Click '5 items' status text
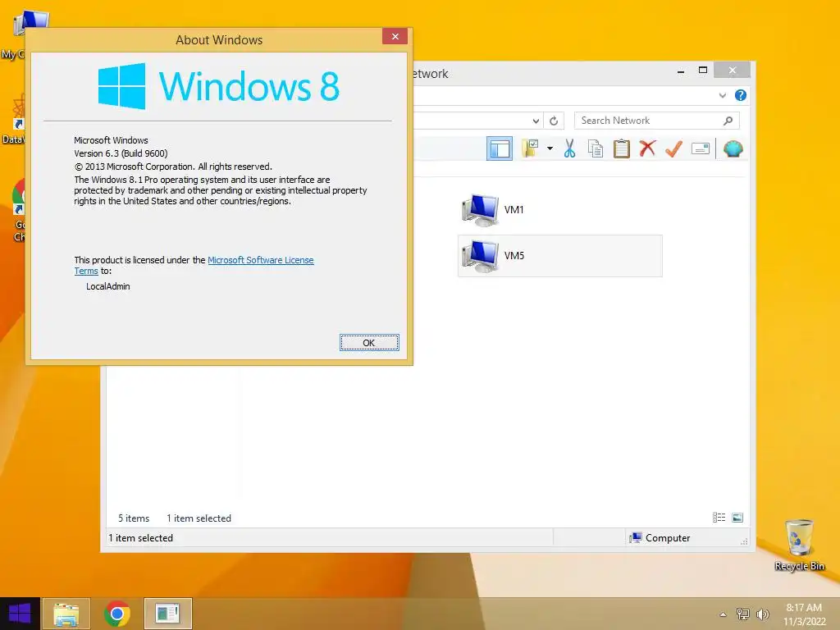The height and width of the screenshot is (630, 840). [x=134, y=518]
